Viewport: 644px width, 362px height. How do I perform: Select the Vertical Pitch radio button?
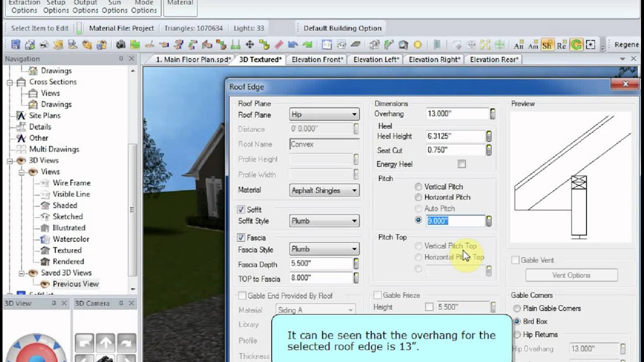point(418,187)
